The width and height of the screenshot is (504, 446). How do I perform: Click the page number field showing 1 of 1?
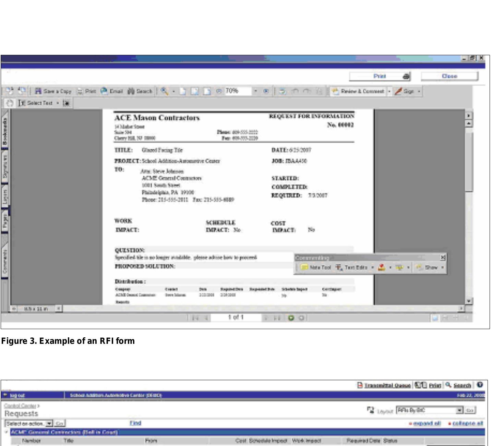[x=236, y=317]
